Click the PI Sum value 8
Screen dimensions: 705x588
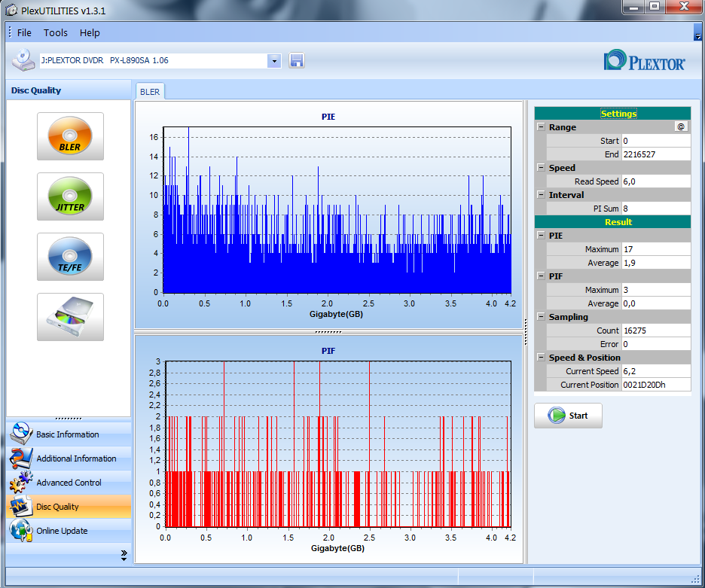click(656, 209)
